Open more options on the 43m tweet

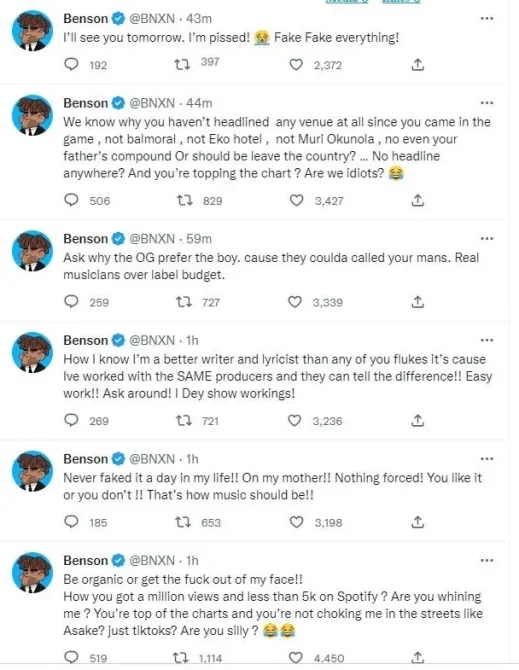(487, 18)
